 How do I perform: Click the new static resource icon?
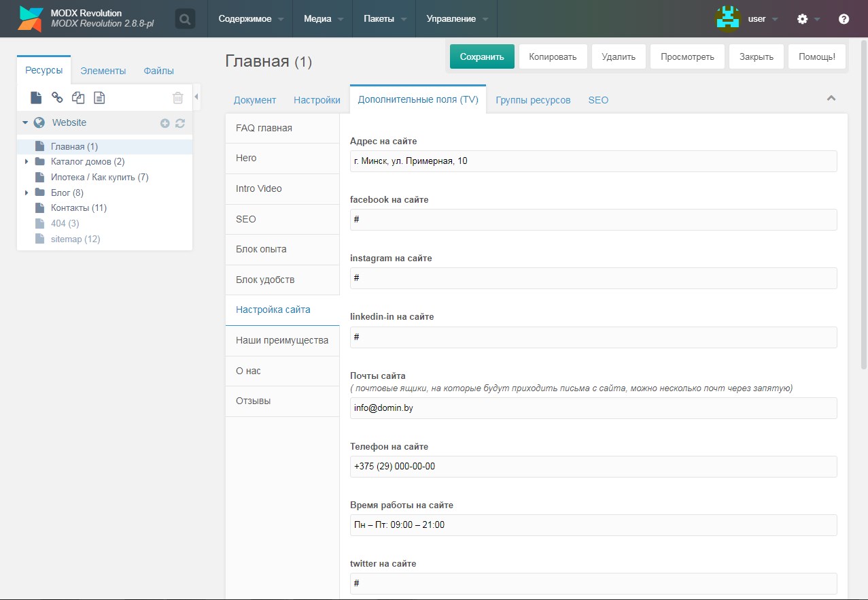(99, 98)
